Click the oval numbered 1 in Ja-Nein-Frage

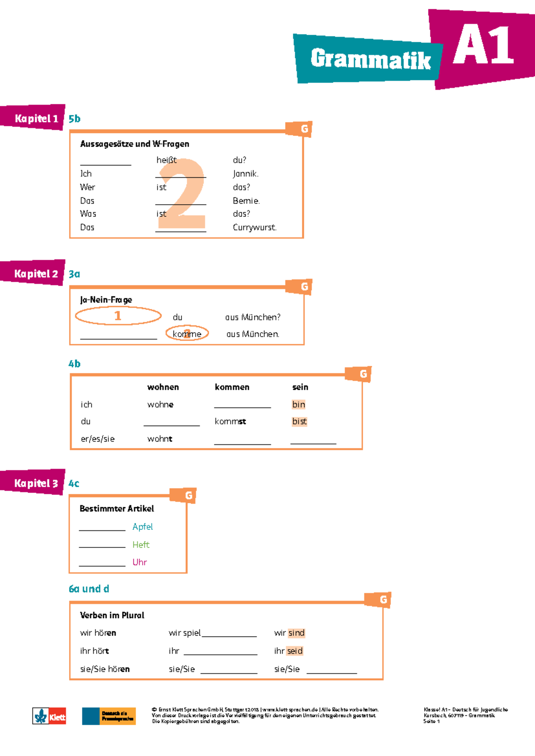[x=118, y=316]
